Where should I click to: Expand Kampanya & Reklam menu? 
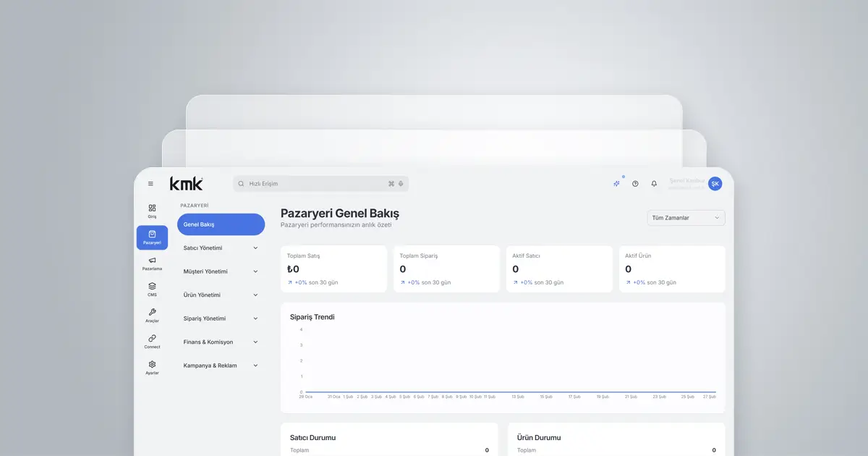pos(221,366)
